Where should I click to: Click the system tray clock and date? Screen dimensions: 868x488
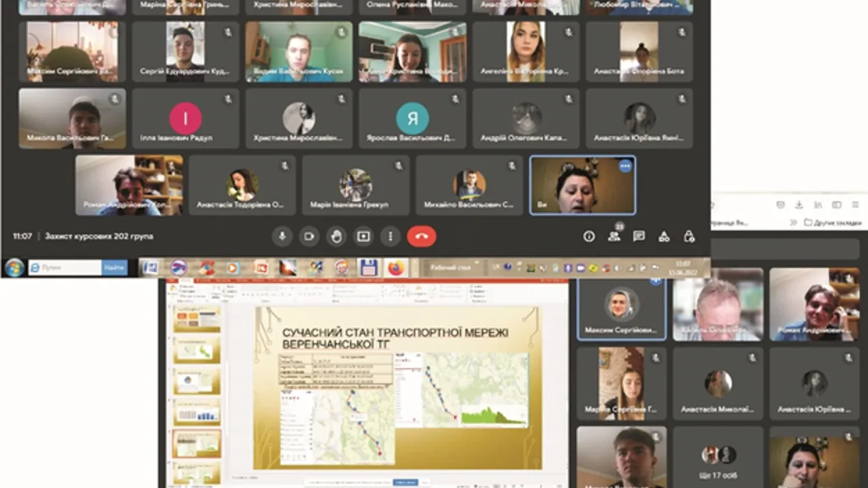682,267
